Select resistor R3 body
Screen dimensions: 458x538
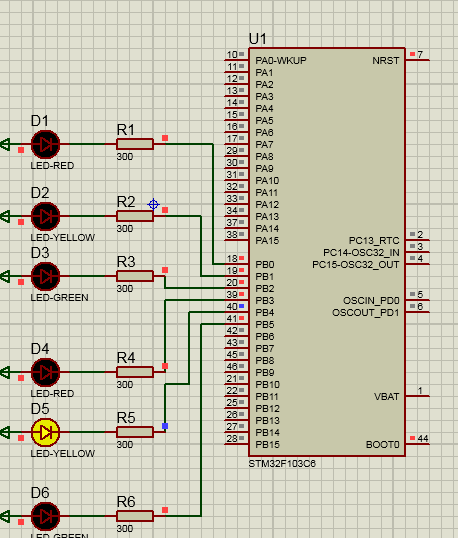coord(135,276)
